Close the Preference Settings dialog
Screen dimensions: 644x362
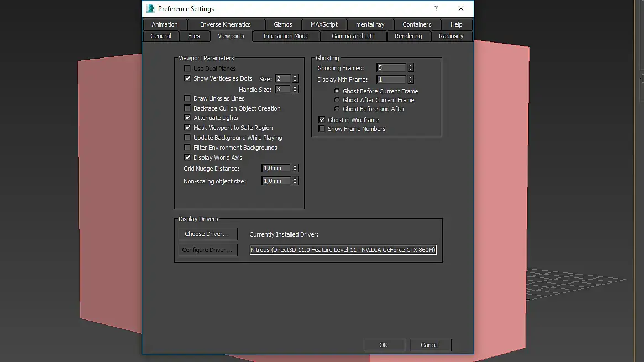click(x=461, y=9)
